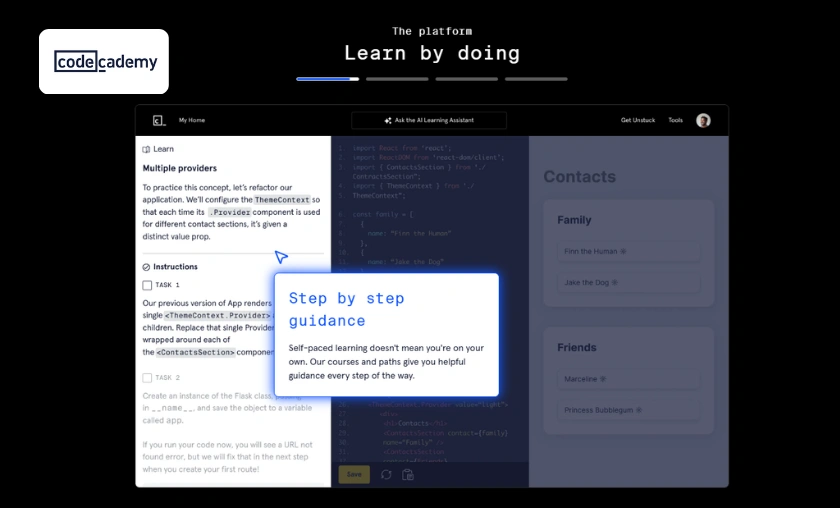Open the Get Unstuck menu
The width and height of the screenshot is (840, 508).
[x=638, y=120]
